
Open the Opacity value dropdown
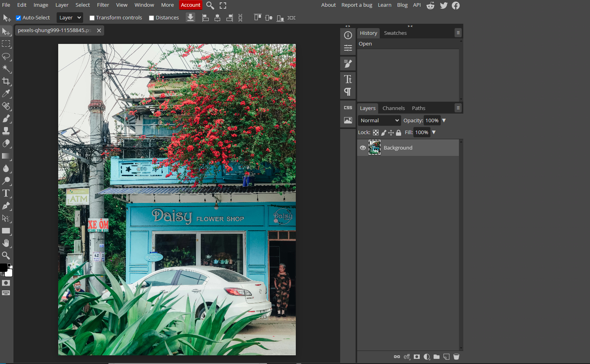coord(444,120)
